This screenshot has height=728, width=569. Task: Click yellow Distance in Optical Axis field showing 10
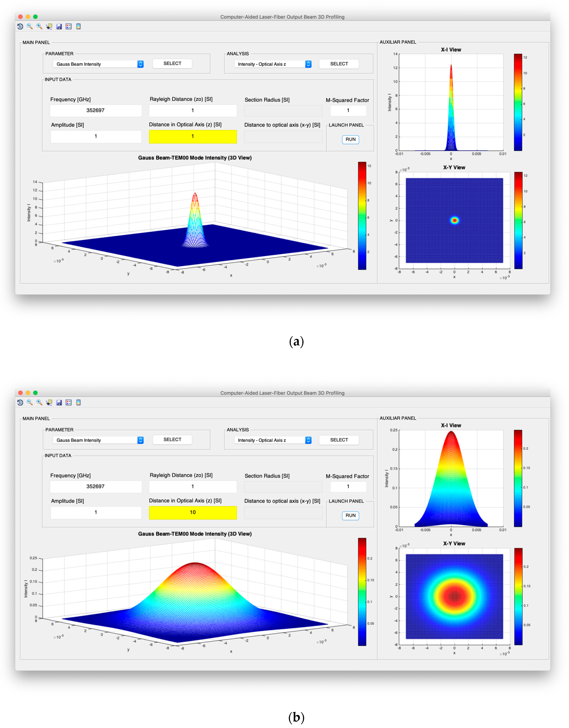(193, 512)
